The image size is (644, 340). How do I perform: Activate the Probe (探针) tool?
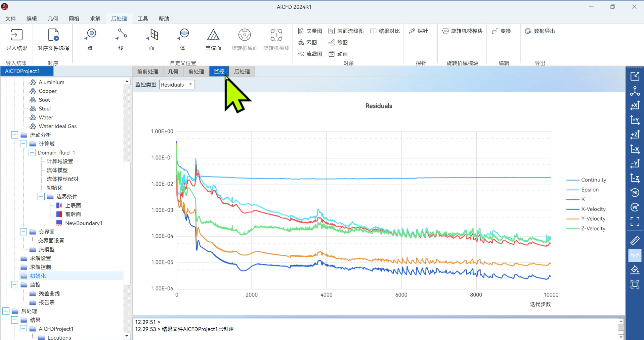click(x=418, y=31)
